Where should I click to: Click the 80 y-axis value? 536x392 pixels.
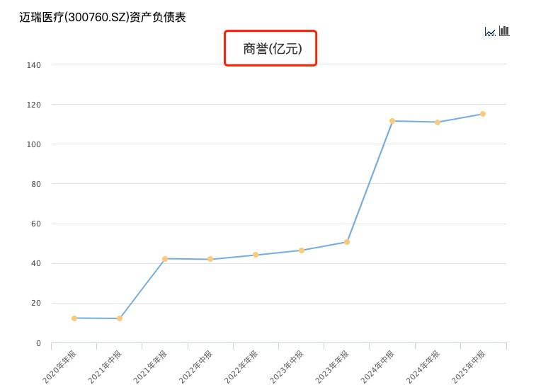click(36, 184)
